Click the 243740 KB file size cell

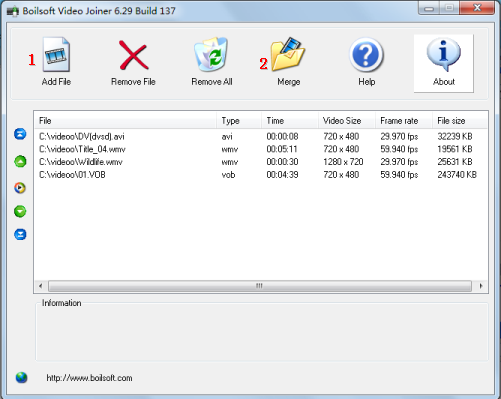(457, 175)
